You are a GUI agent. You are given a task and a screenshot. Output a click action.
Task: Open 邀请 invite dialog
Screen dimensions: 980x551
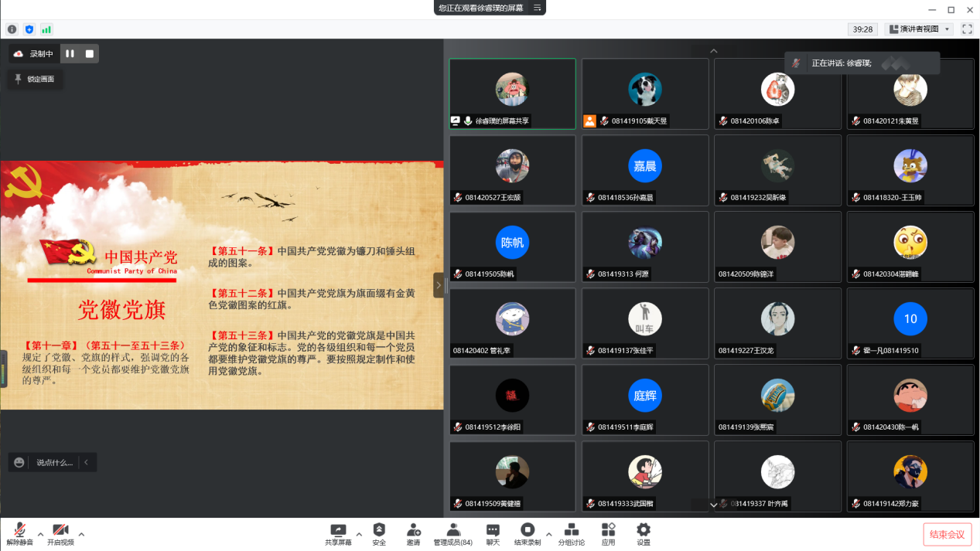(x=413, y=535)
